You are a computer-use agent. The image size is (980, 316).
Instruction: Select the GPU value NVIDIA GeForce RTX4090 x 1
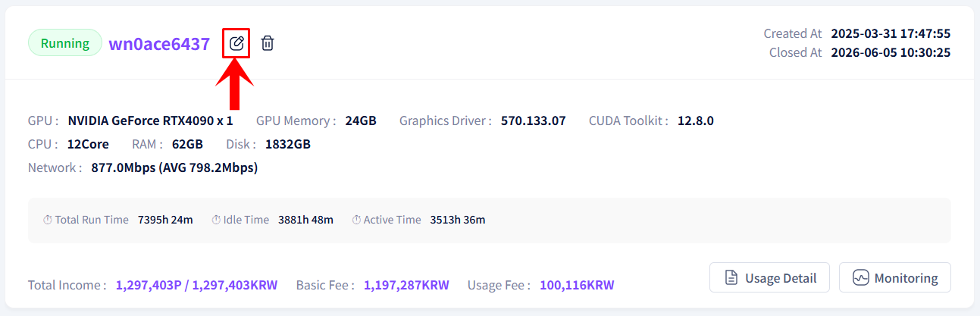(150, 120)
